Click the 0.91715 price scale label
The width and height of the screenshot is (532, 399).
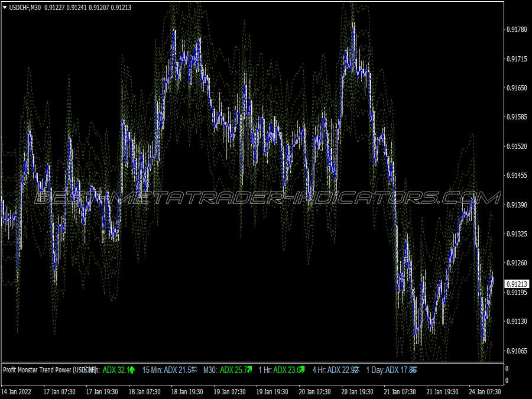click(x=517, y=59)
